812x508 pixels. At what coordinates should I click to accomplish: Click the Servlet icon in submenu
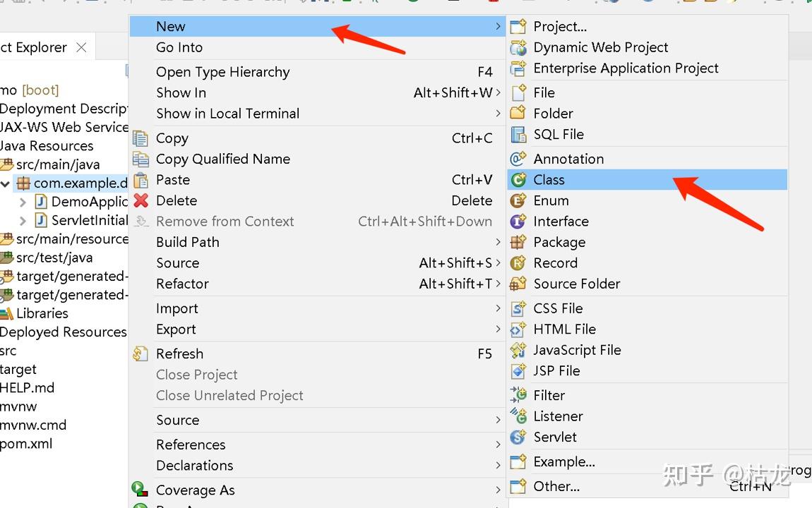coord(518,437)
